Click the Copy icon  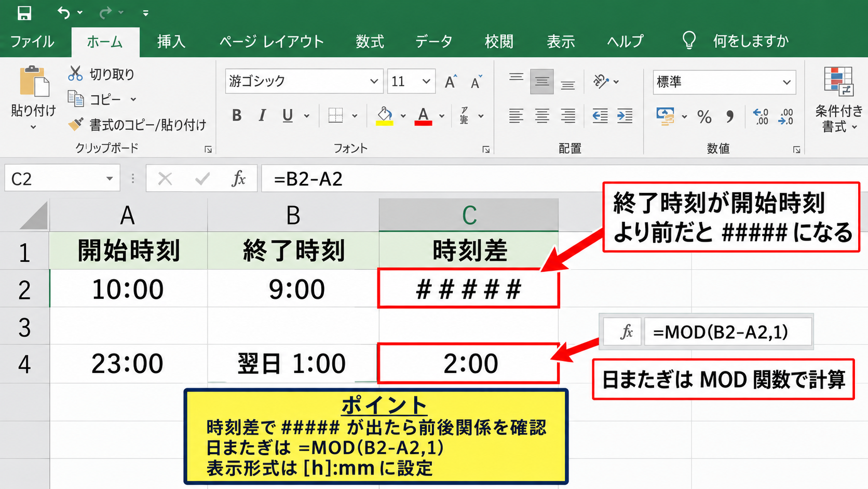pyautogui.click(x=76, y=98)
